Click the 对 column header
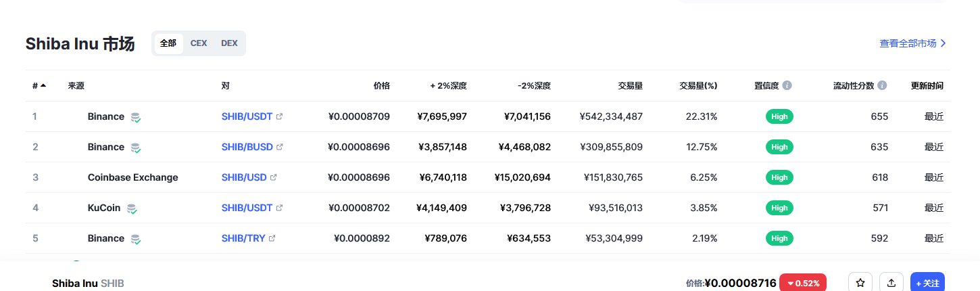Image resolution: width=980 pixels, height=291 pixels. (x=225, y=86)
